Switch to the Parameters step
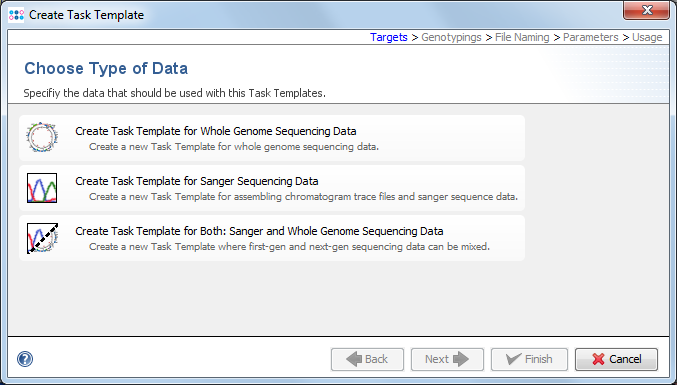This screenshot has width=677, height=385. [x=590, y=37]
